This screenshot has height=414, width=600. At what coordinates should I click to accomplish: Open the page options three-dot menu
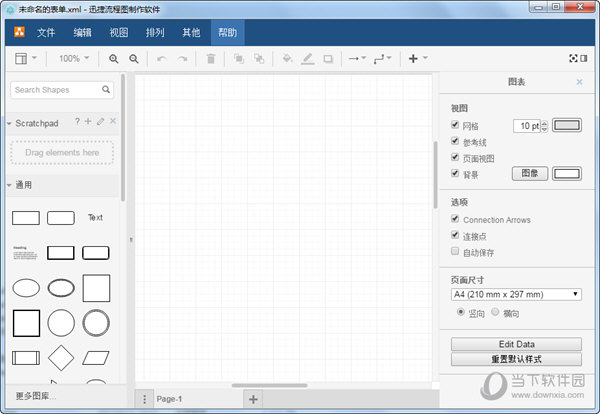click(x=144, y=399)
